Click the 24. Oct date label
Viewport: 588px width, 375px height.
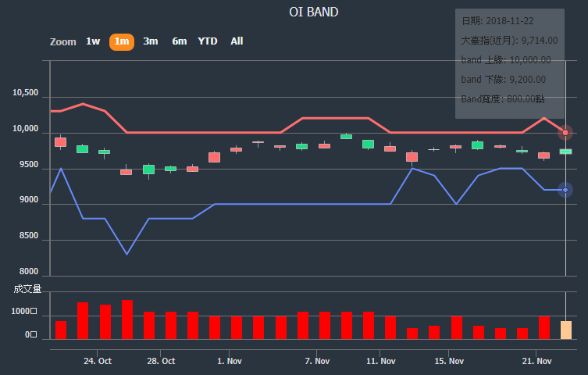98,361
